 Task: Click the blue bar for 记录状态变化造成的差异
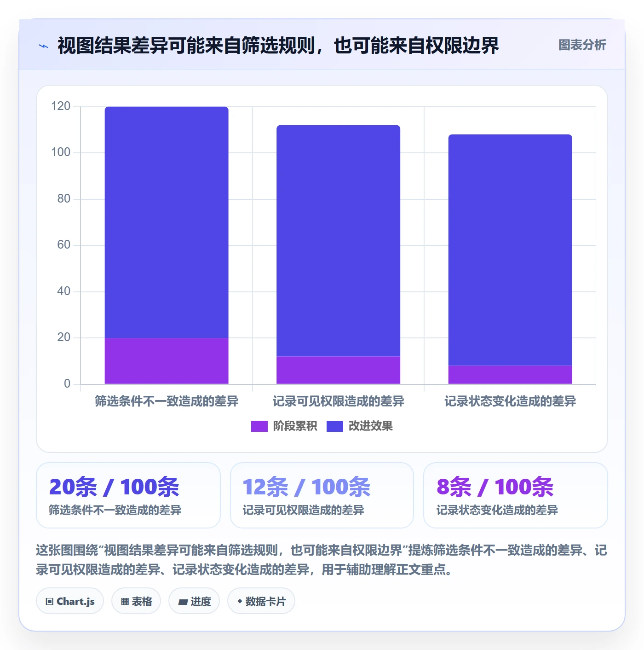tap(510, 250)
